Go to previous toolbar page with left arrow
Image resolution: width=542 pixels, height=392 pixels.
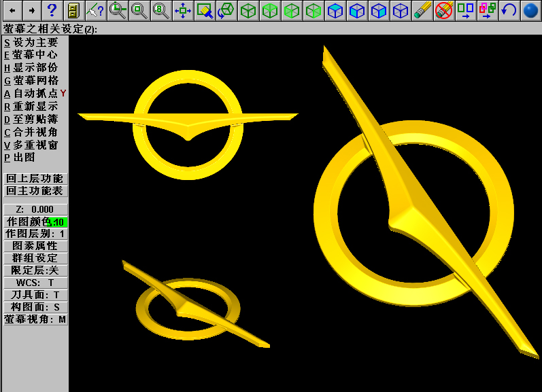coord(12,10)
